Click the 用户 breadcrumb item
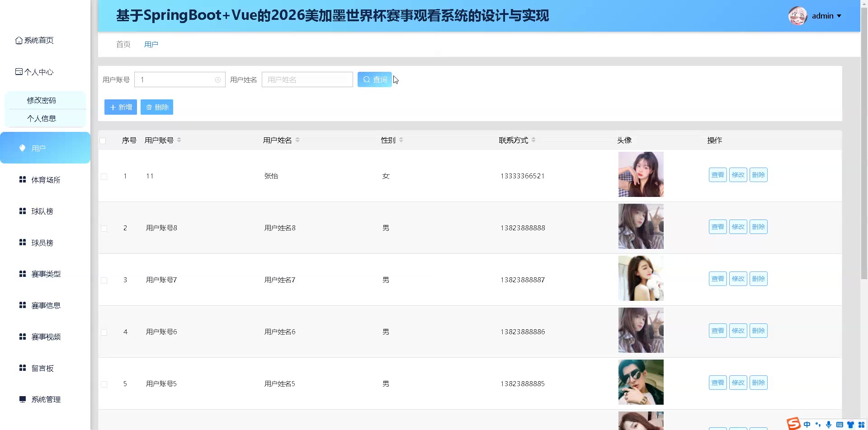This screenshot has height=430, width=868. pos(151,44)
